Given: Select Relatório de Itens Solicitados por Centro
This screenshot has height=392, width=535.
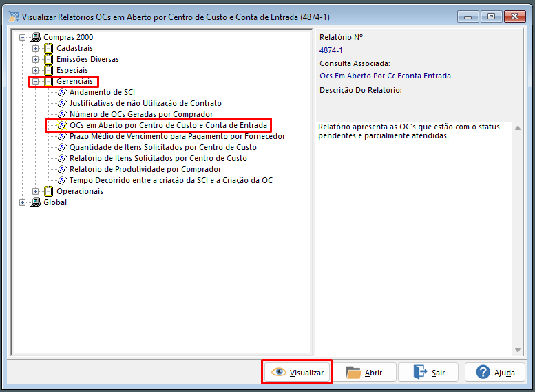Looking at the screenshot, I should point(158,158).
